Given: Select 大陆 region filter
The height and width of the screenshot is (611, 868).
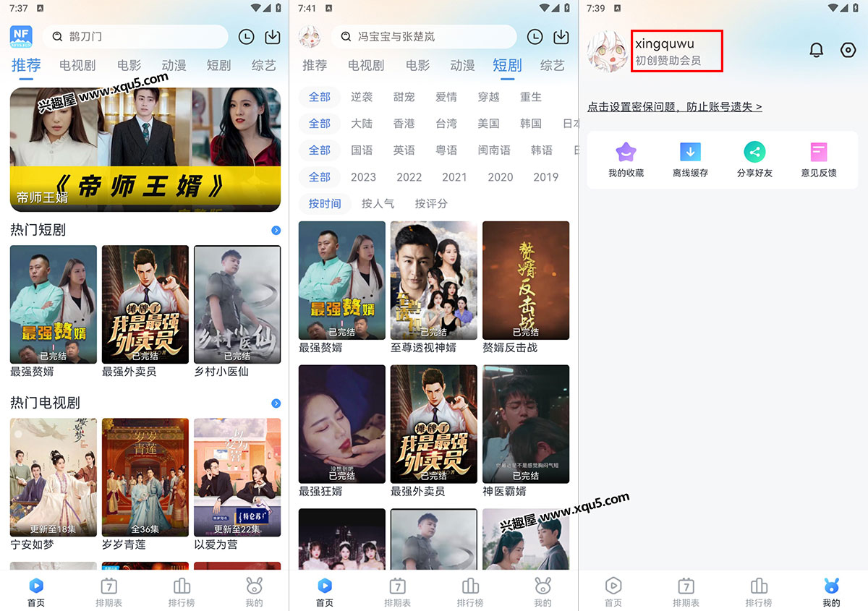Looking at the screenshot, I should click(x=362, y=124).
